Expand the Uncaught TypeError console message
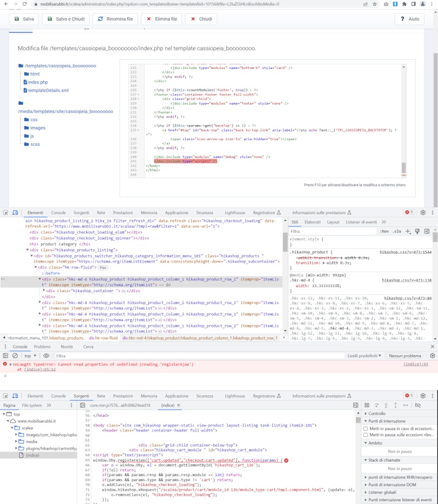The image size is (438, 504). (11, 364)
